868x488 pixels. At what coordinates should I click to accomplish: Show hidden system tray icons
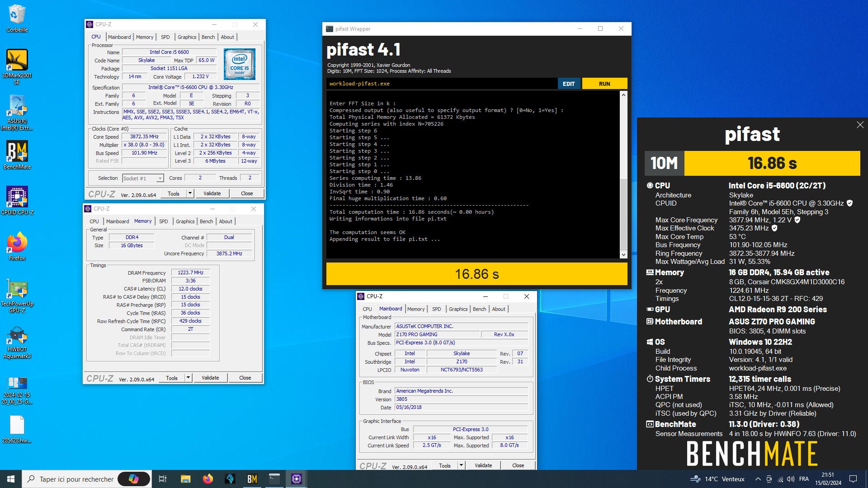tap(758, 479)
